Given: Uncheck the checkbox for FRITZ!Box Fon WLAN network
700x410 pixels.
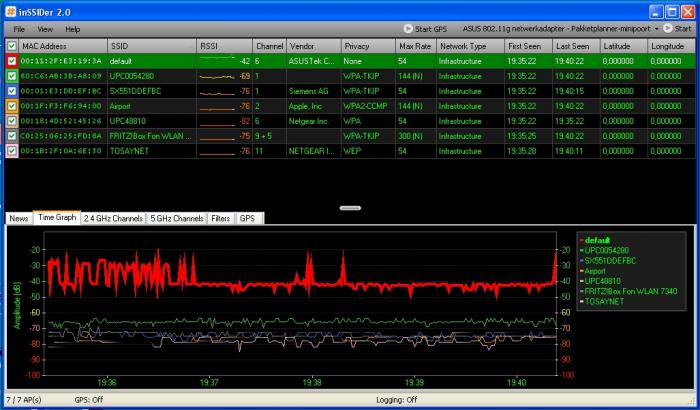Looking at the screenshot, I should click(12, 136).
